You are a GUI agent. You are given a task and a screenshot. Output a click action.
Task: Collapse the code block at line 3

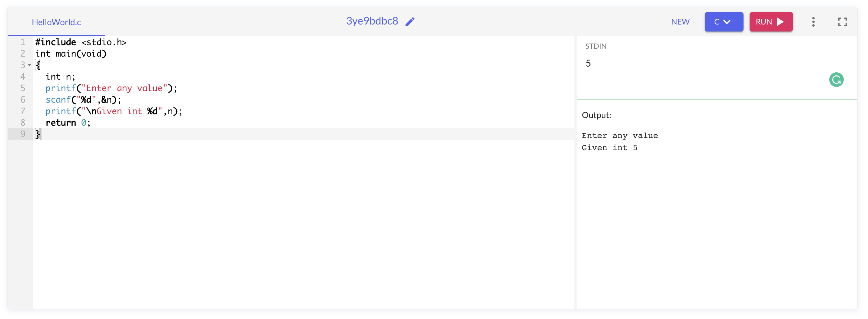30,65
